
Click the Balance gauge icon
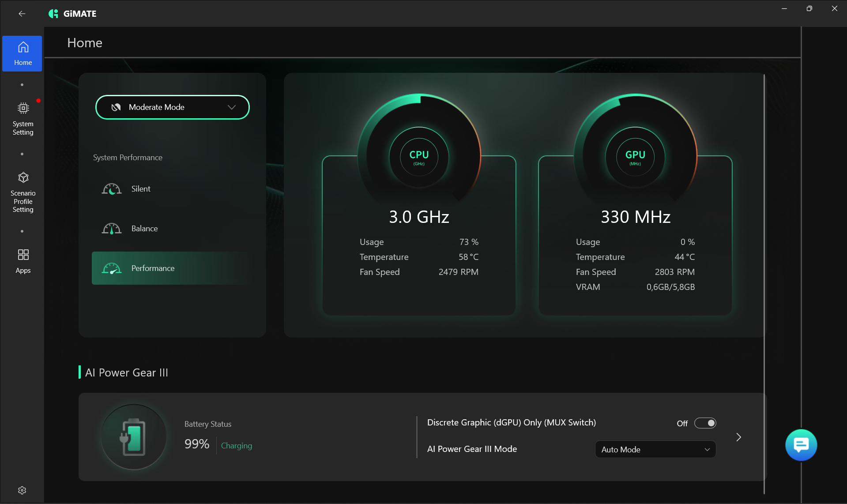(112, 229)
